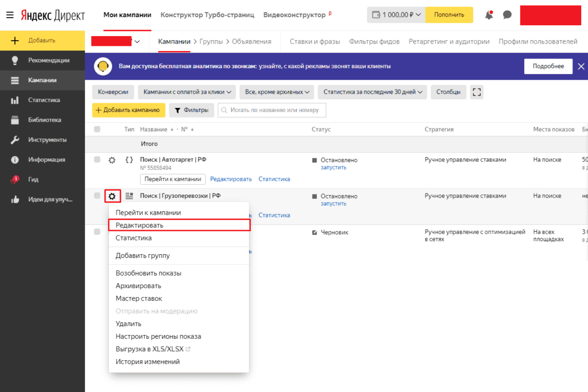Click the Подробнее banner button

point(548,67)
